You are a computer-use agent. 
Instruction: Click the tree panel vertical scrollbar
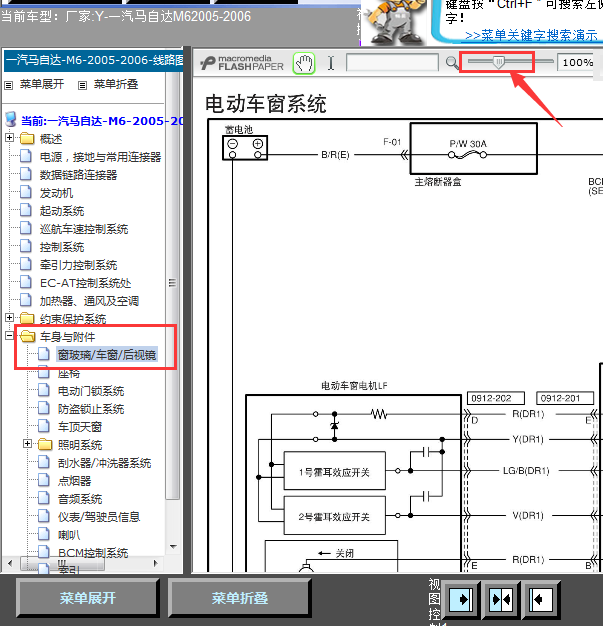173,285
